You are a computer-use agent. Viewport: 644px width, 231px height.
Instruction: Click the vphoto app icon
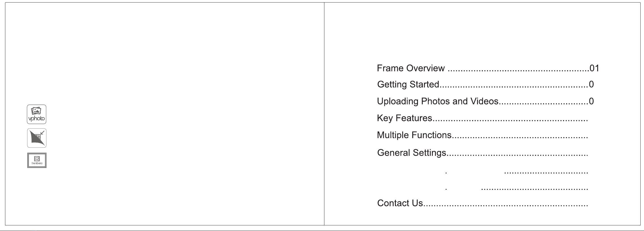coord(36,114)
